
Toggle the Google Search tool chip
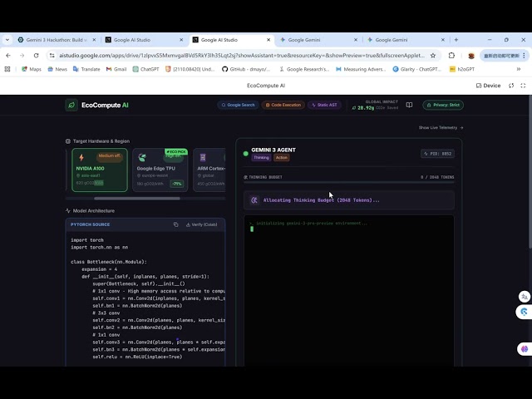[x=238, y=106]
